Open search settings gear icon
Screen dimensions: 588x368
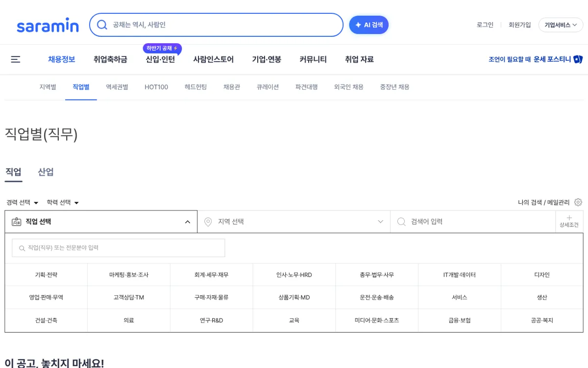(x=578, y=202)
